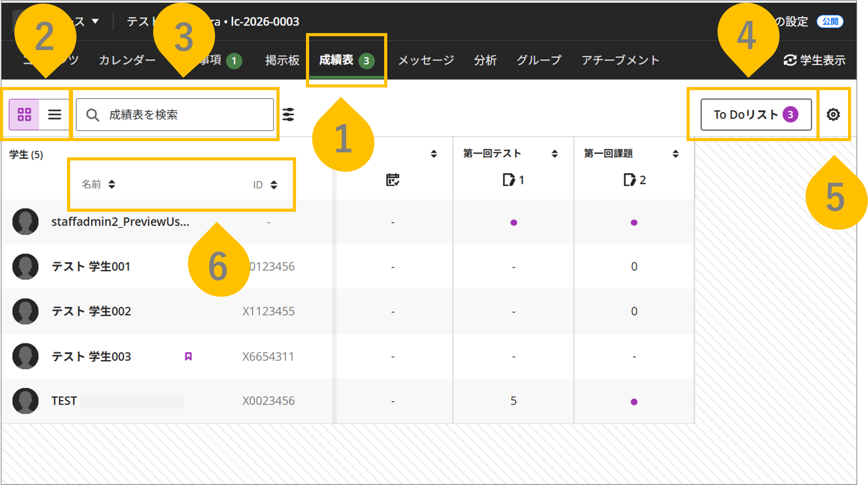Switch to grid view of gradebook
Image resolution: width=868 pixels, height=485 pixels.
coord(24,115)
